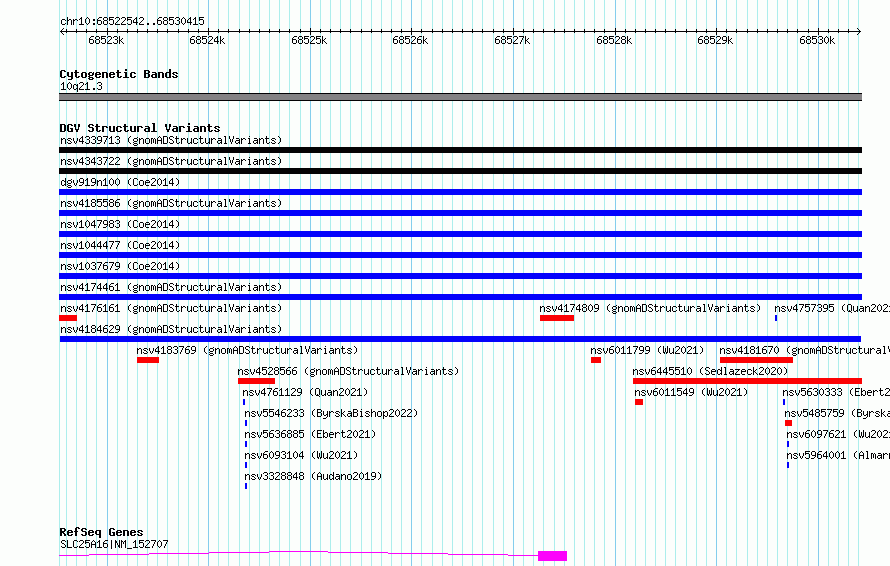Open the dgv919n100 (Coe2014) variant
This screenshot has width=890, height=566.
point(120,182)
